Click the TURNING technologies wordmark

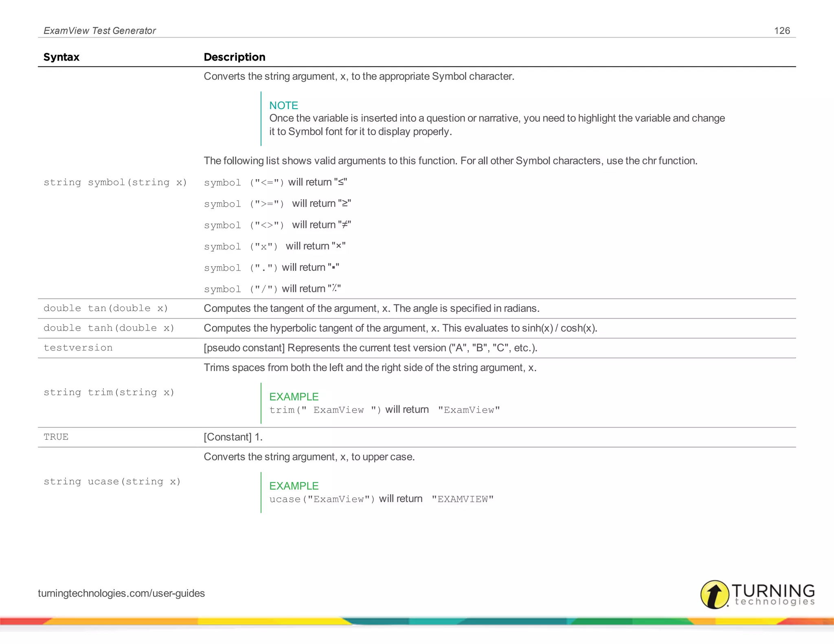tap(774, 594)
